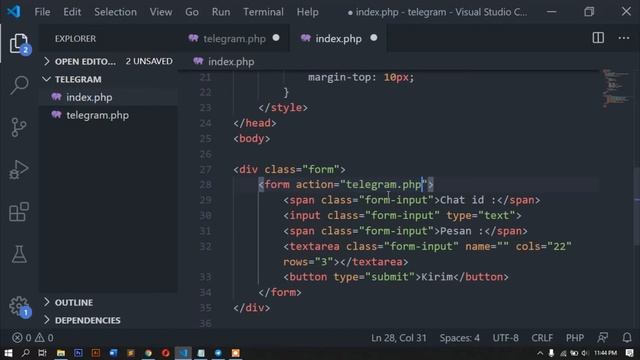Click the feedback icon in status bar
This screenshot has height=360, width=640.
coord(603,338)
